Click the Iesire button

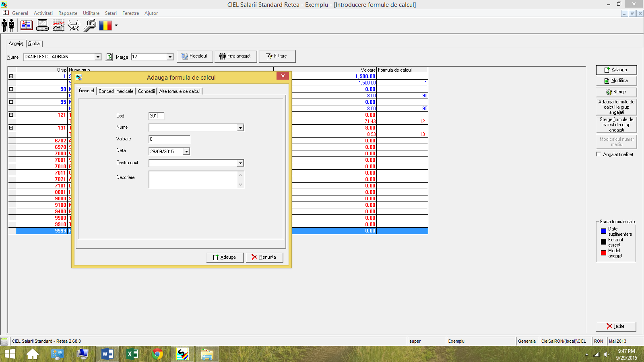pyautogui.click(x=616, y=327)
